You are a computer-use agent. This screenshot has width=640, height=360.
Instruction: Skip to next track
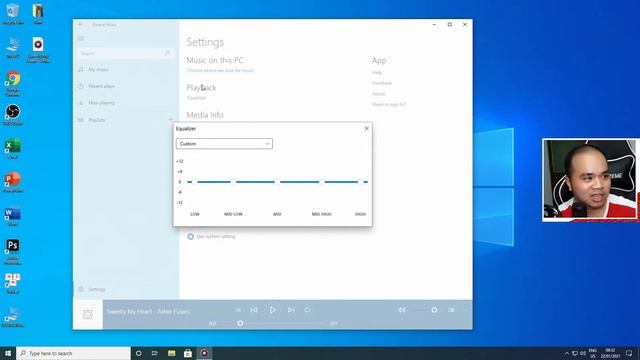tap(291, 310)
